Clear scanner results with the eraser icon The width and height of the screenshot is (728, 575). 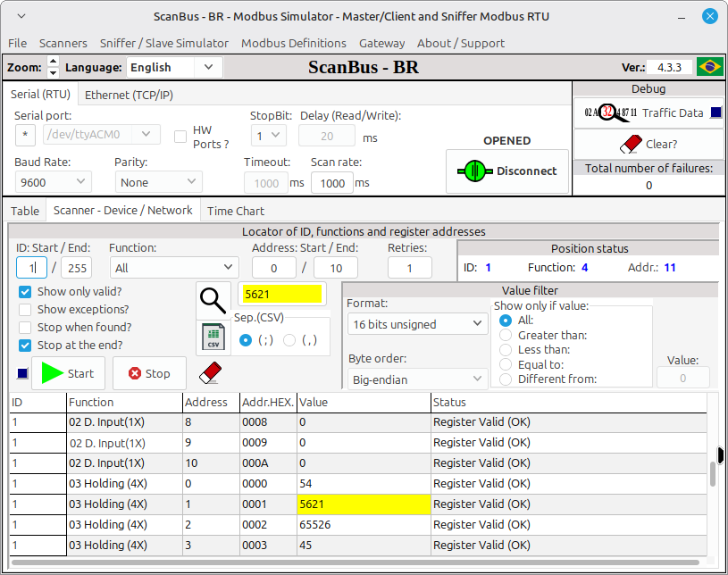pos(210,373)
